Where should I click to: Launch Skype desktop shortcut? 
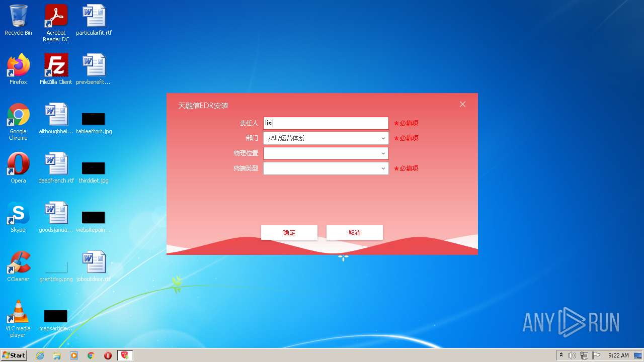(18, 217)
